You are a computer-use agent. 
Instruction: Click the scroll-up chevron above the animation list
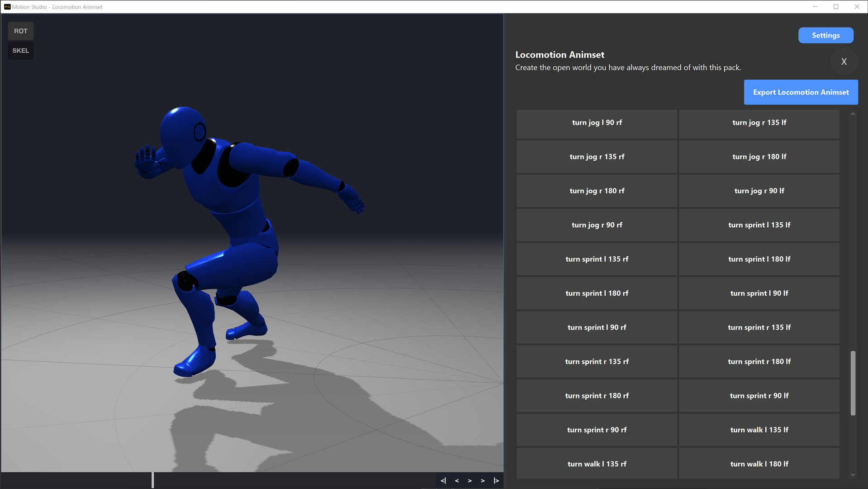point(853,114)
